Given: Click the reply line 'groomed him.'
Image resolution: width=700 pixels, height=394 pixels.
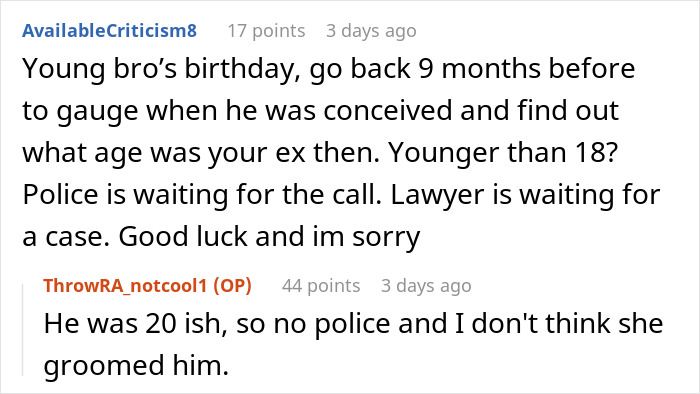Looking at the screenshot, I should (136, 365).
